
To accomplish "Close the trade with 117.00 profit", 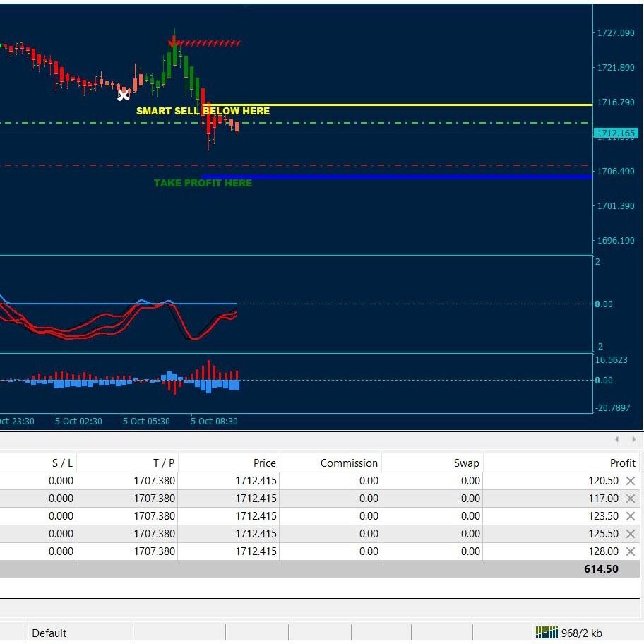I will pos(631,499).
